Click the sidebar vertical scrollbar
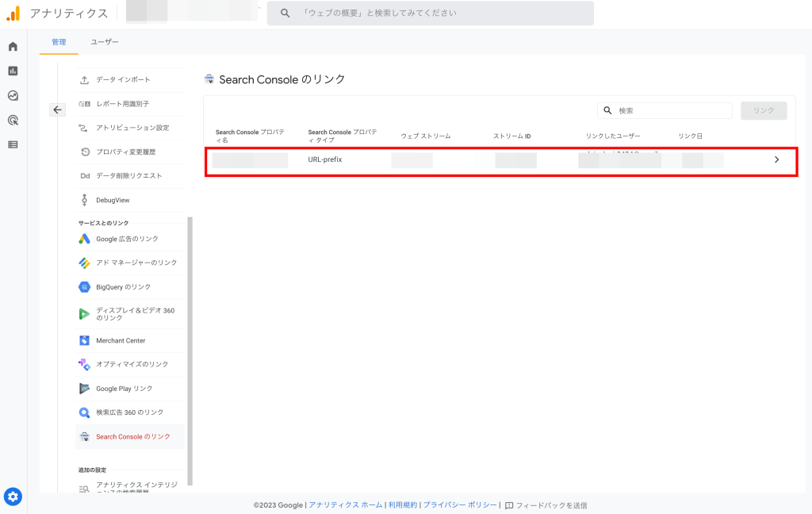812x514 pixels. coord(190,351)
